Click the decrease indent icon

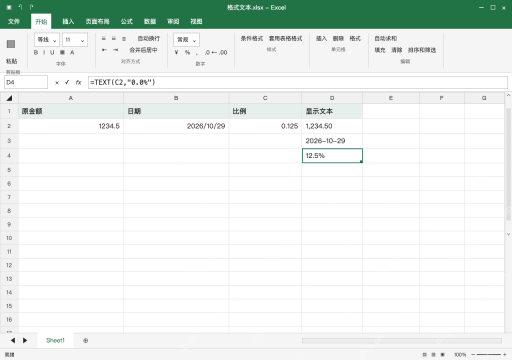[x=104, y=50]
